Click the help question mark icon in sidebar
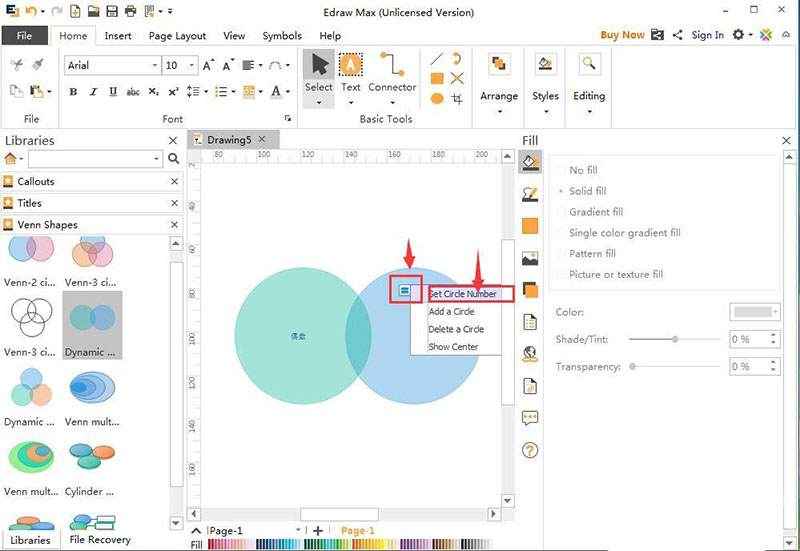Viewport: 800px width, 551px height. pos(530,450)
